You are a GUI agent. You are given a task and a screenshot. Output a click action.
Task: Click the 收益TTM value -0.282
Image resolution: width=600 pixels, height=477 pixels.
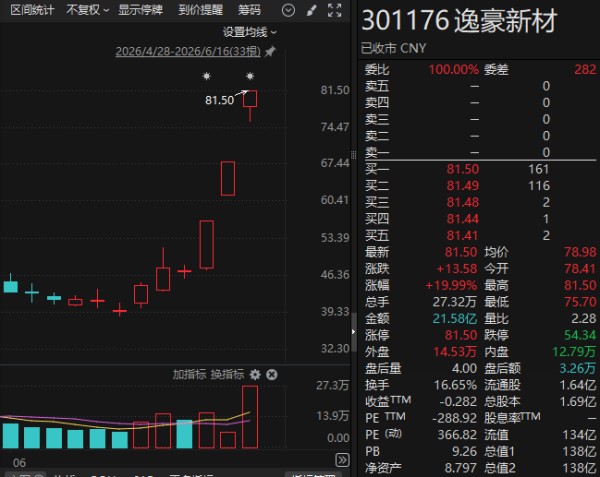458,402
